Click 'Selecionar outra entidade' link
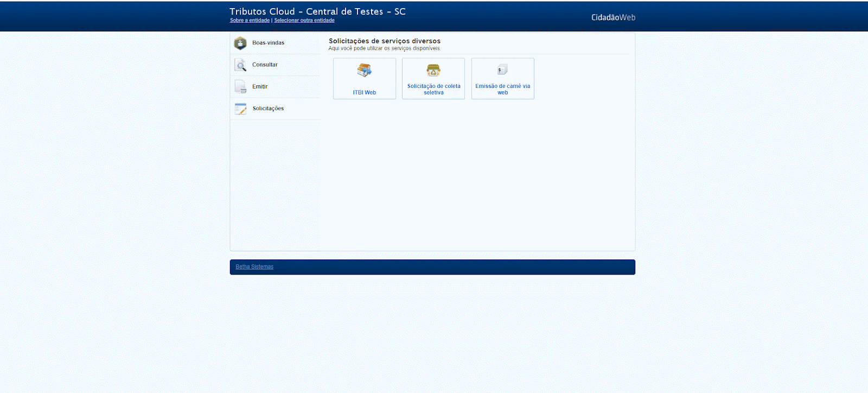 (304, 21)
